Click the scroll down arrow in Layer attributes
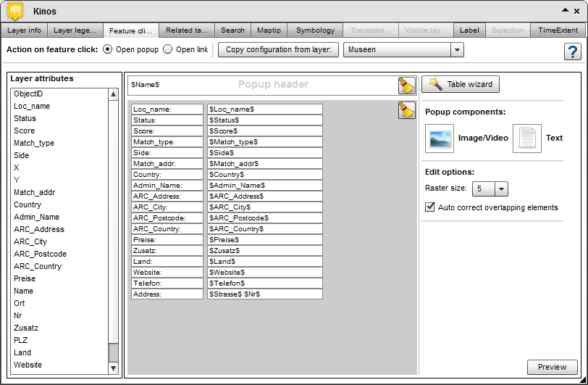588x385 pixels. [x=113, y=368]
